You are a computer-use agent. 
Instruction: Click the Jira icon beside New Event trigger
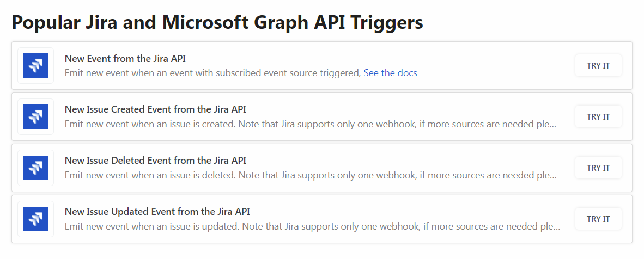tap(36, 66)
